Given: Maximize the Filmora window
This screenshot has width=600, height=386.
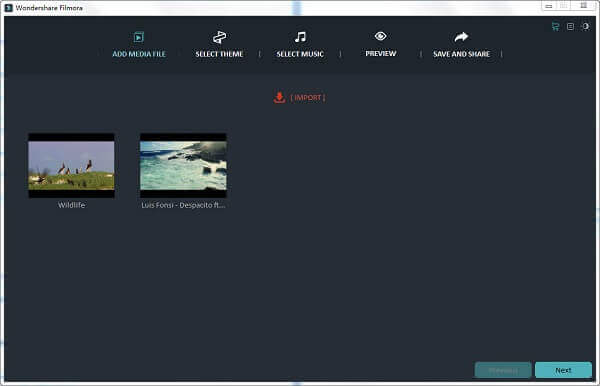Looking at the screenshot, I should pos(564,6).
